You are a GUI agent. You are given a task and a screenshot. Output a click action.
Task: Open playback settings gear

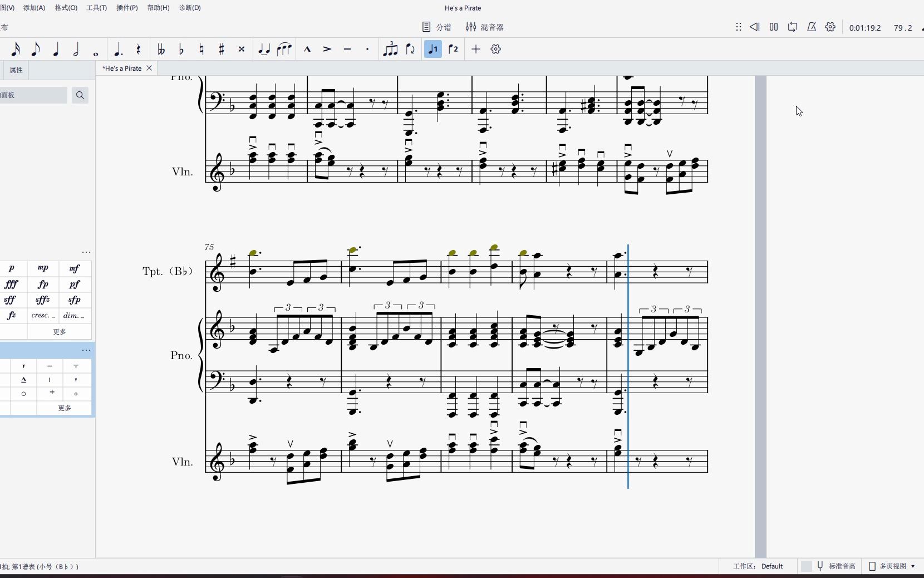pos(830,27)
